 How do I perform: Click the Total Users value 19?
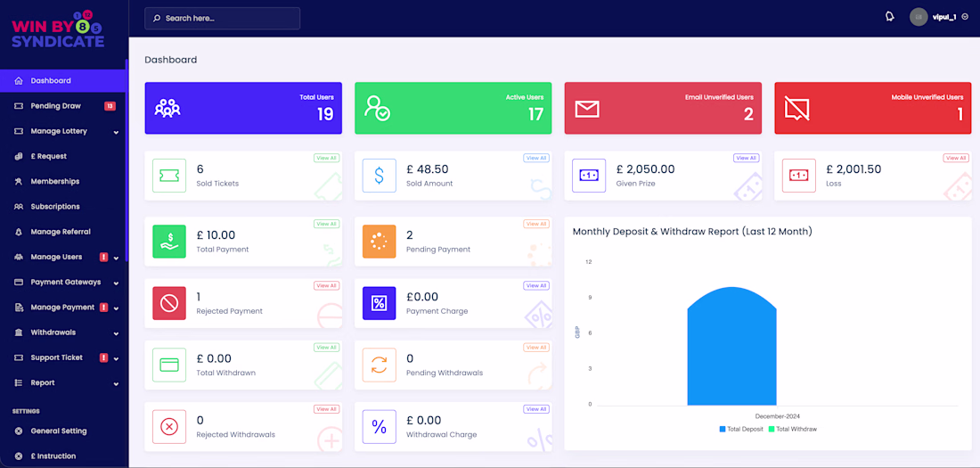[325, 114]
